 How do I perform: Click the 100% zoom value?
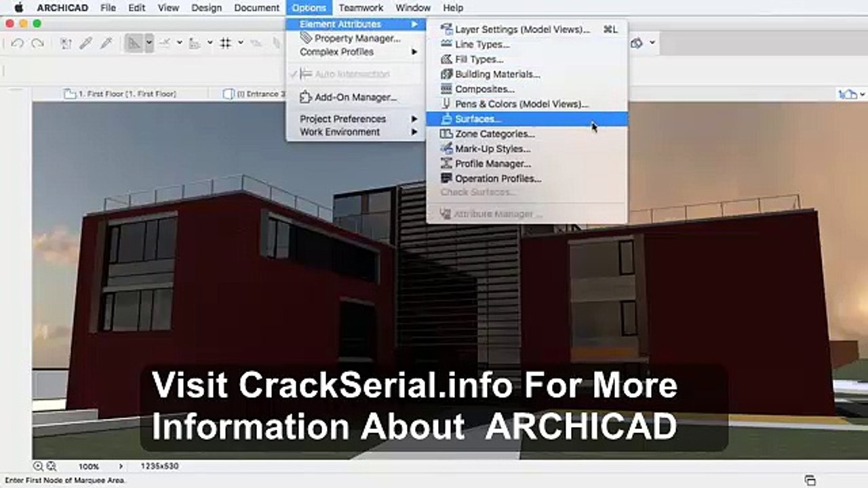pyautogui.click(x=88, y=467)
